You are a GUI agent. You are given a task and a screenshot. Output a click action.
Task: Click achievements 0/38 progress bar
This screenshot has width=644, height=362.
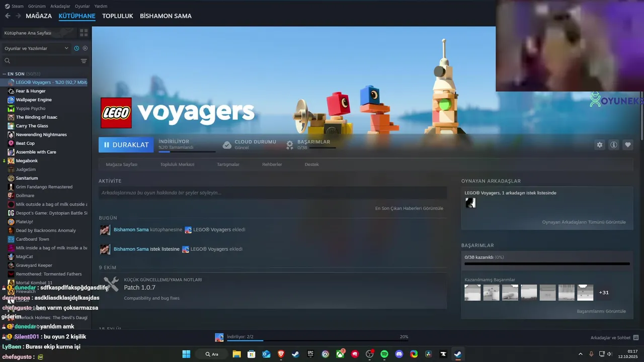click(x=547, y=263)
